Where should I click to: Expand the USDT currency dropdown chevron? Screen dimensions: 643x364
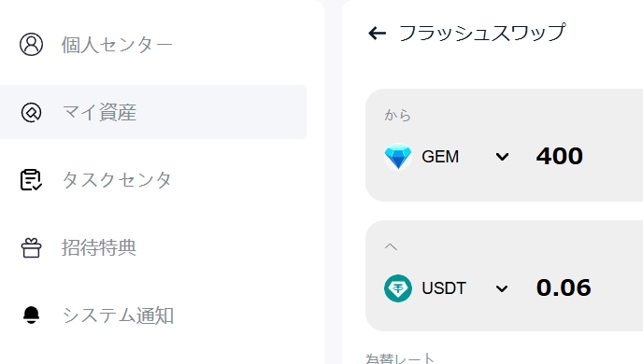click(502, 288)
